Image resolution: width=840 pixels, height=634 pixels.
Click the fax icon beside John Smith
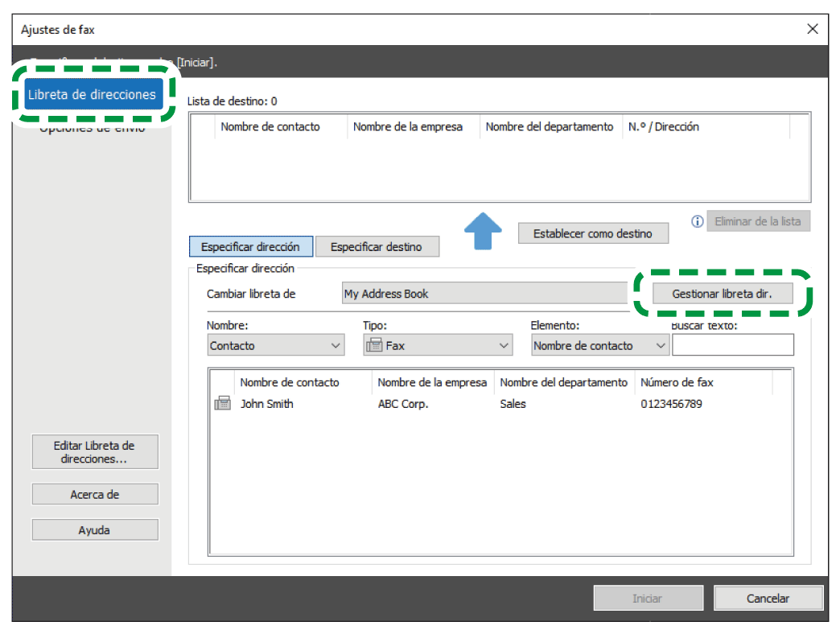222,404
